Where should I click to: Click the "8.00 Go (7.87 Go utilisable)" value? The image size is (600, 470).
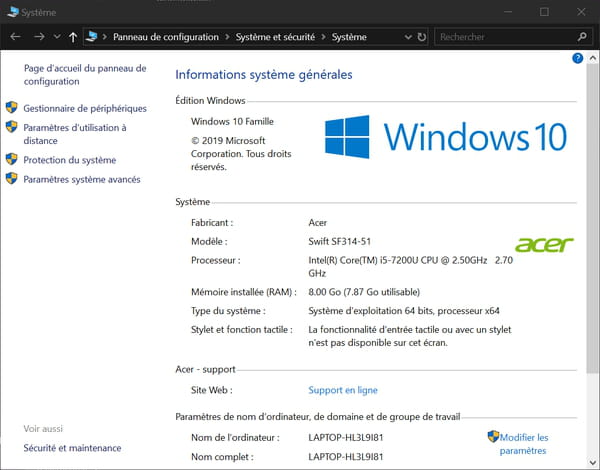[x=364, y=292]
